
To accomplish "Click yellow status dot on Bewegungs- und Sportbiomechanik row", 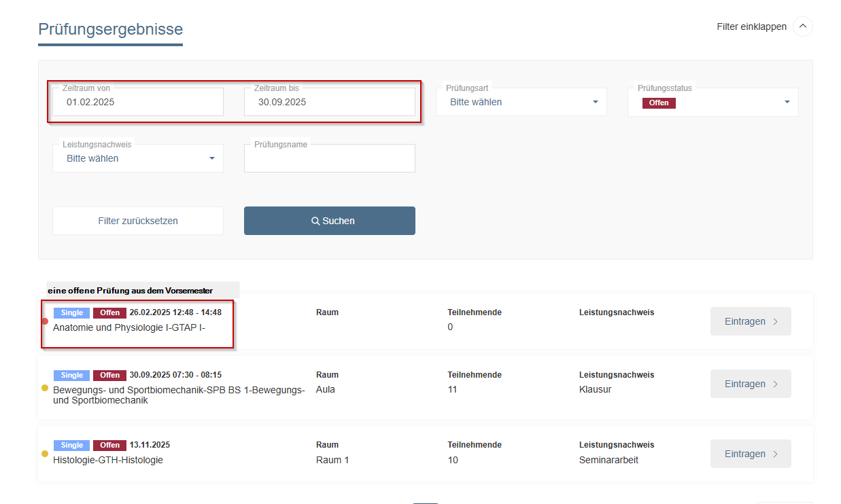I will (x=45, y=388).
